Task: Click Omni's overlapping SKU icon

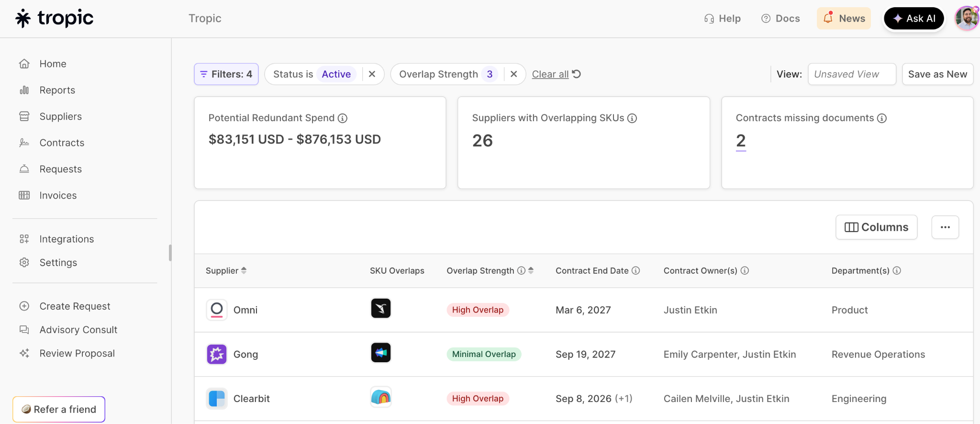Action: click(381, 308)
